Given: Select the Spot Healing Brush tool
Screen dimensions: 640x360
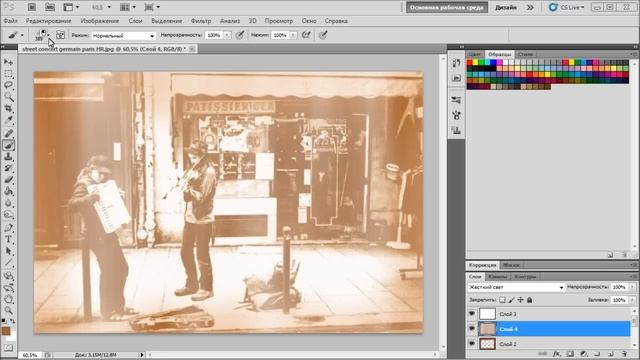Looking at the screenshot, I should point(8,133).
